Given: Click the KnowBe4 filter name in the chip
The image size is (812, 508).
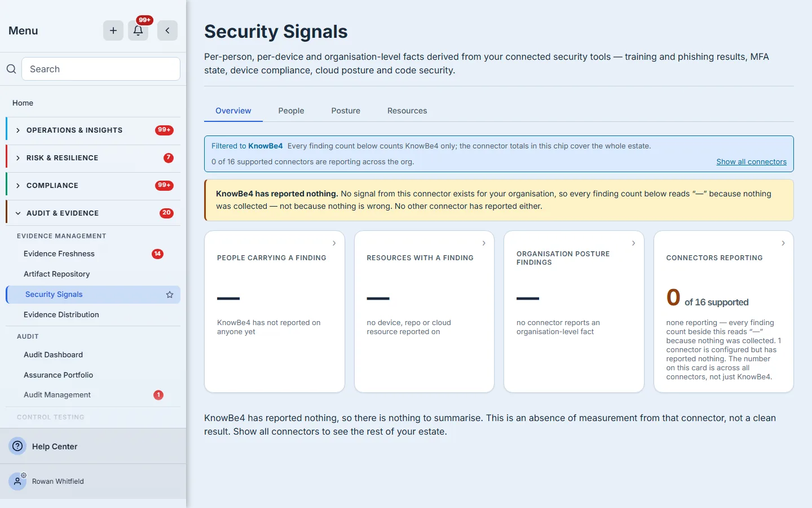Looking at the screenshot, I should click(266, 146).
